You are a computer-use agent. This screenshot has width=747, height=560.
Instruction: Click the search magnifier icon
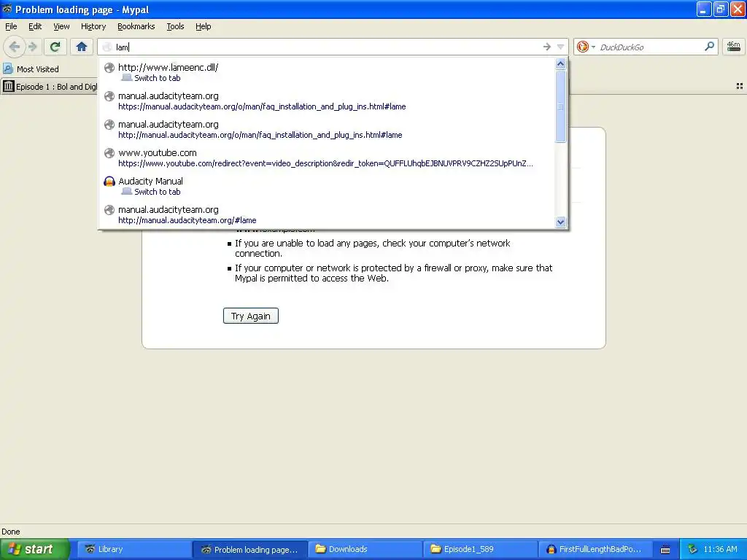(x=709, y=46)
